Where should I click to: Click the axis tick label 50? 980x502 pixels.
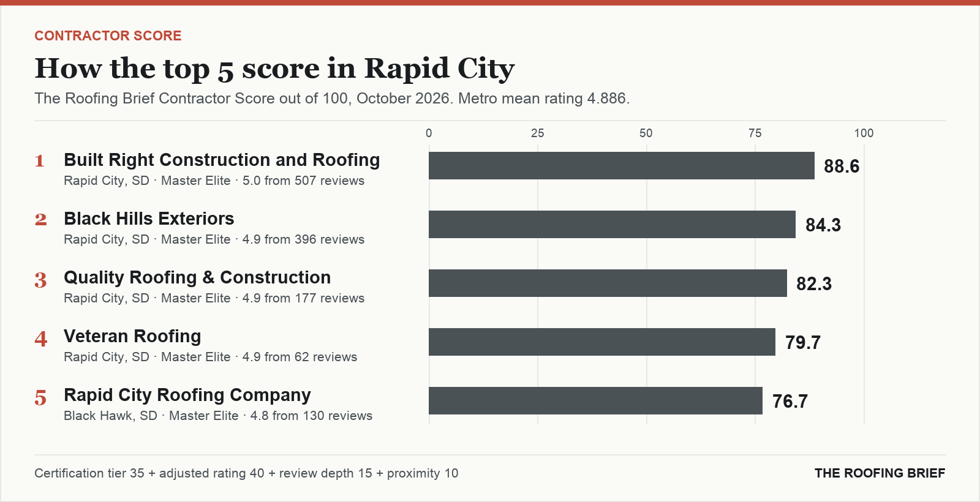(646, 133)
